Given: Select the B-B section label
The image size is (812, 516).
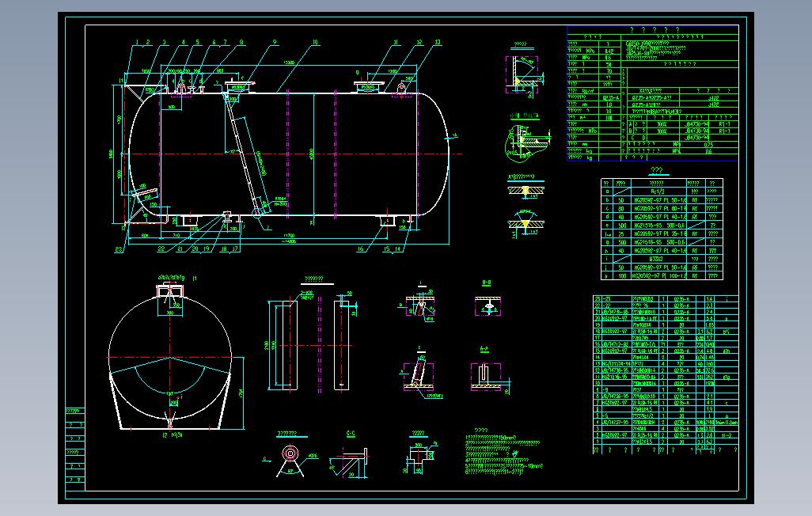Looking at the screenshot, I should tap(486, 283).
